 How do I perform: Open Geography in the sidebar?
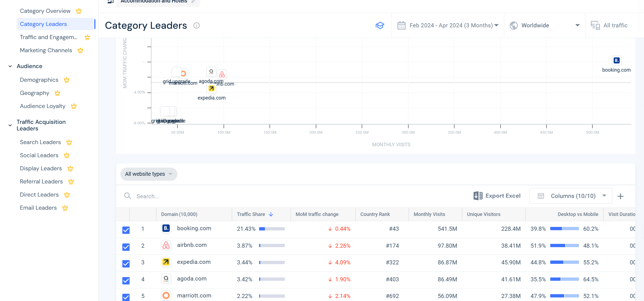tap(34, 93)
